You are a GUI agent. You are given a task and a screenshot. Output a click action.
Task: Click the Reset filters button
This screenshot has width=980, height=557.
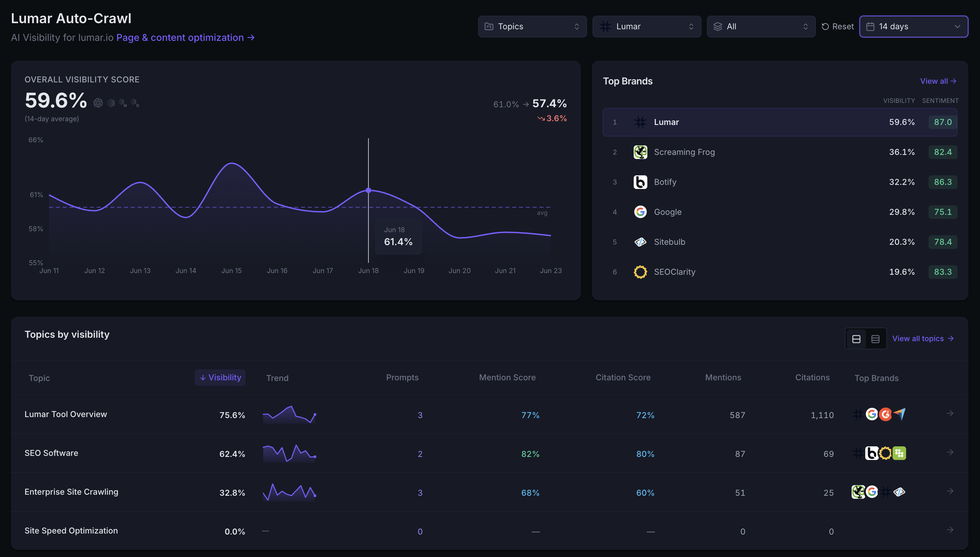(x=837, y=27)
